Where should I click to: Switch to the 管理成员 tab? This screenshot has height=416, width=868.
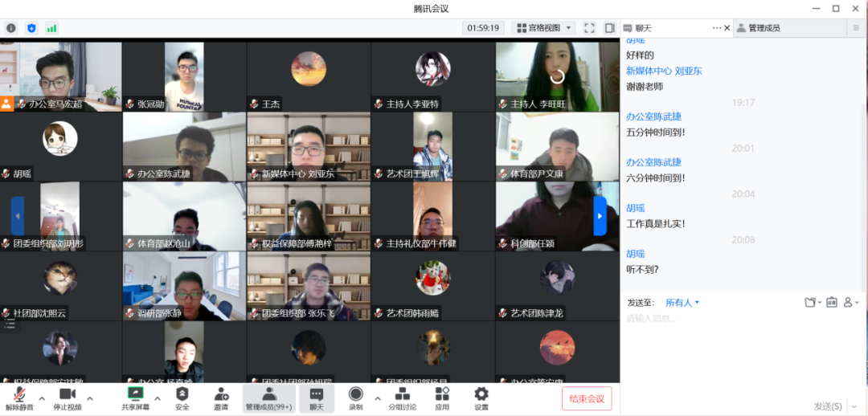point(764,28)
